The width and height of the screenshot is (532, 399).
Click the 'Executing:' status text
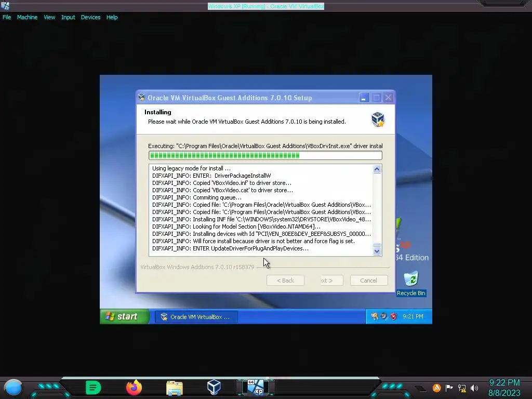point(265,146)
